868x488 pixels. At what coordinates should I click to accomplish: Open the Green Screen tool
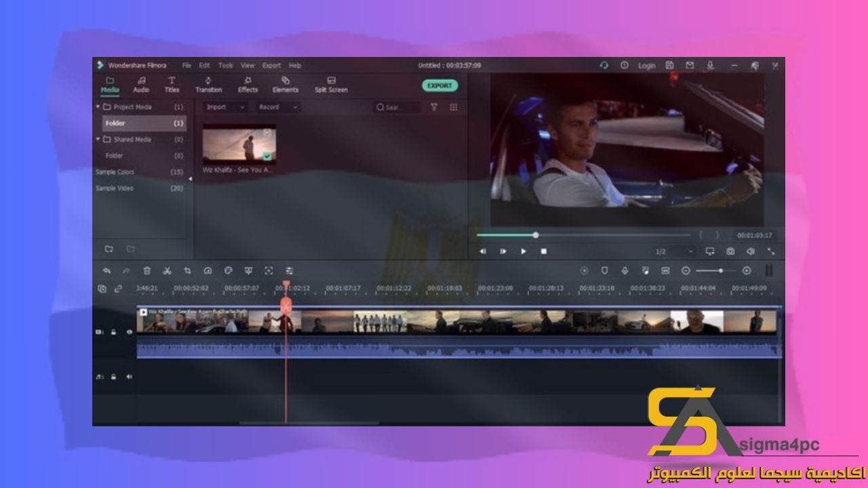click(x=248, y=270)
